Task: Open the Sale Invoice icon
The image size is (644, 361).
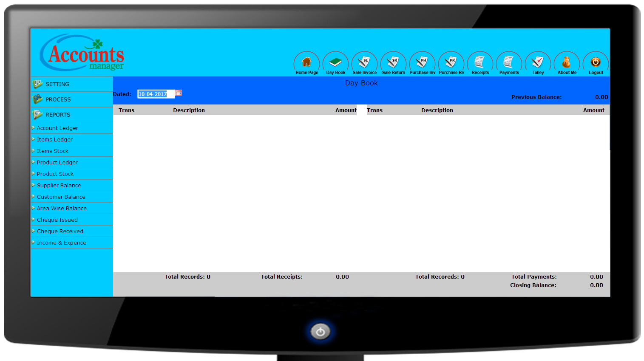Action: click(364, 63)
